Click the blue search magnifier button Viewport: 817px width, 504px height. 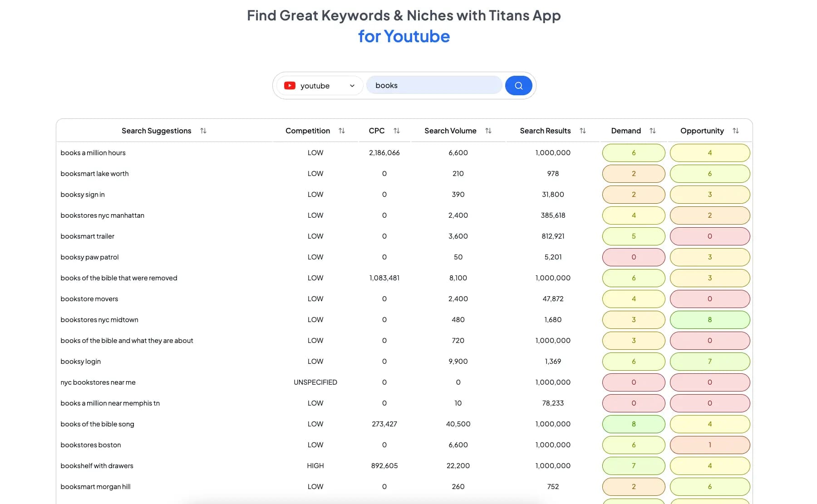click(x=518, y=85)
